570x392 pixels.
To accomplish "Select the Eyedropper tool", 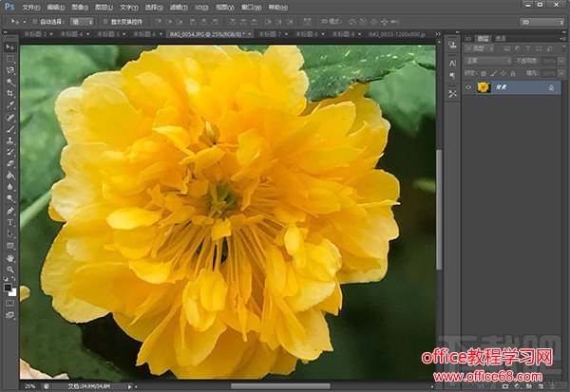I will [x=10, y=105].
